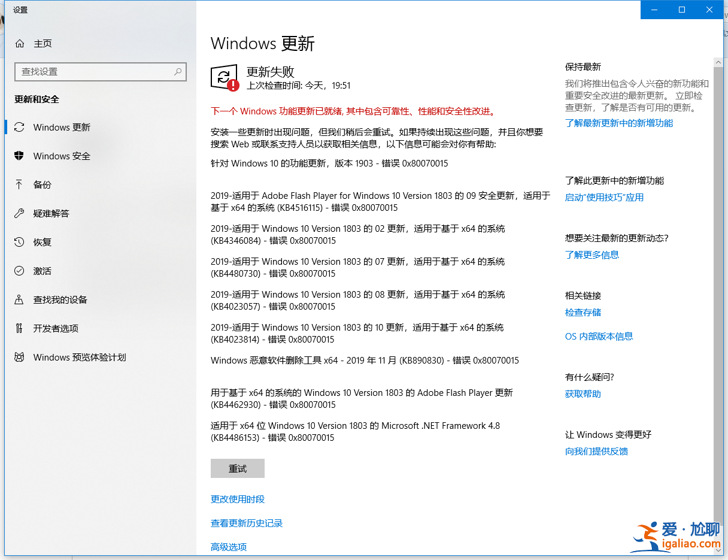Select the Windows 安全 shield icon
The image size is (728, 560).
tap(20, 156)
